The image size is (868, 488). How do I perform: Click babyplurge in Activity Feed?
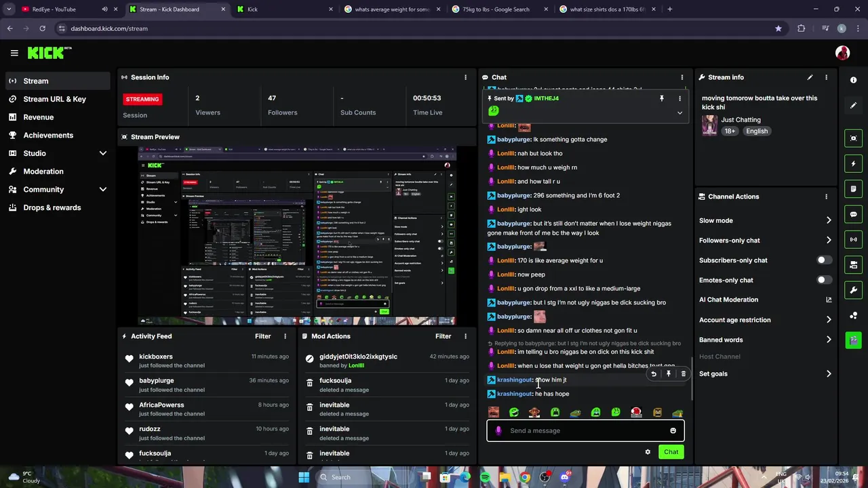(157, 381)
